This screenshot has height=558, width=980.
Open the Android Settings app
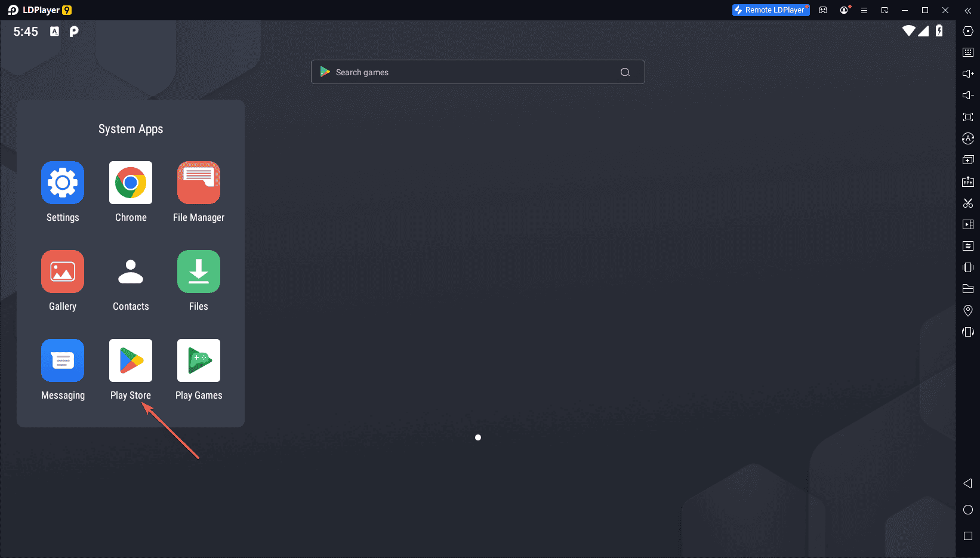click(x=63, y=183)
